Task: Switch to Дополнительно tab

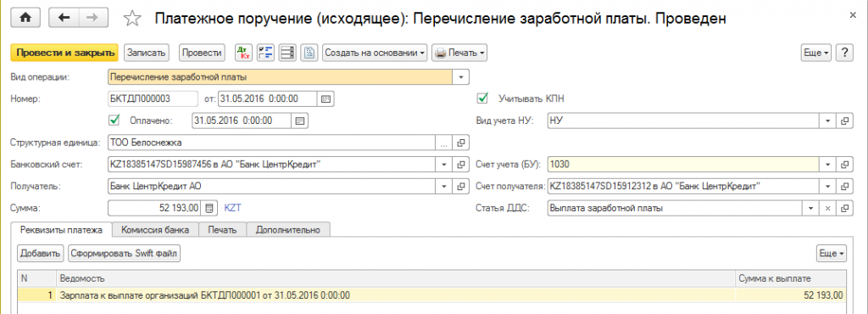Action: (288, 230)
